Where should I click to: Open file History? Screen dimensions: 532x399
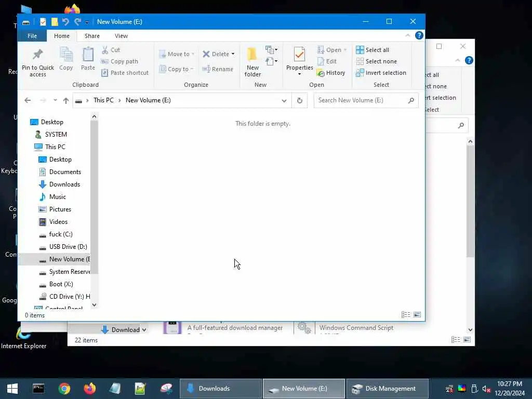click(331, 73)
